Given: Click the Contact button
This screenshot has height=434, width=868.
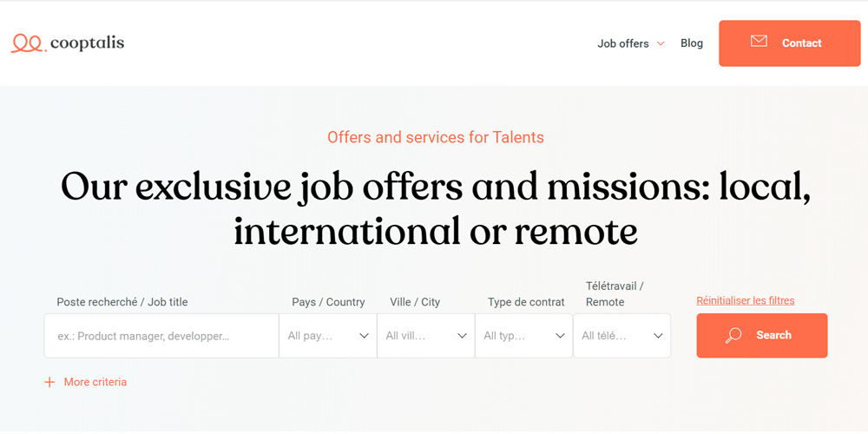Looking at the screenshot, I should [789, 43].
